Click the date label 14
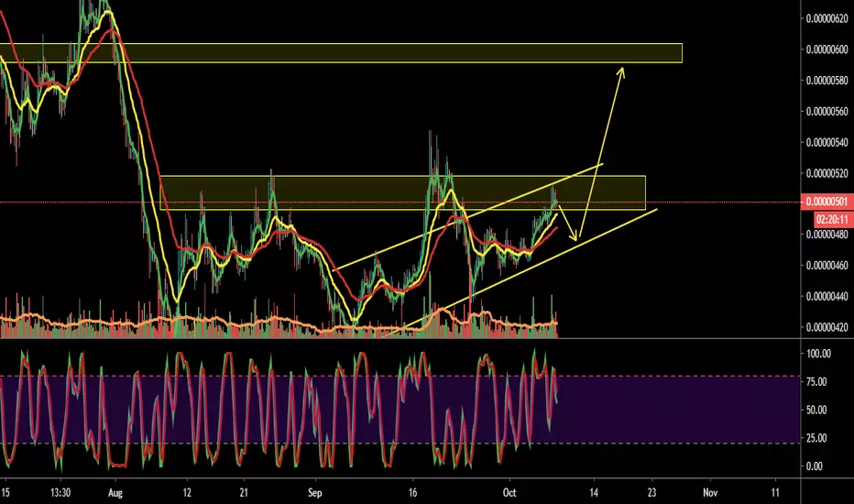Image resolution: width=854 pixels, height=504 pixels. coord(594,493)
